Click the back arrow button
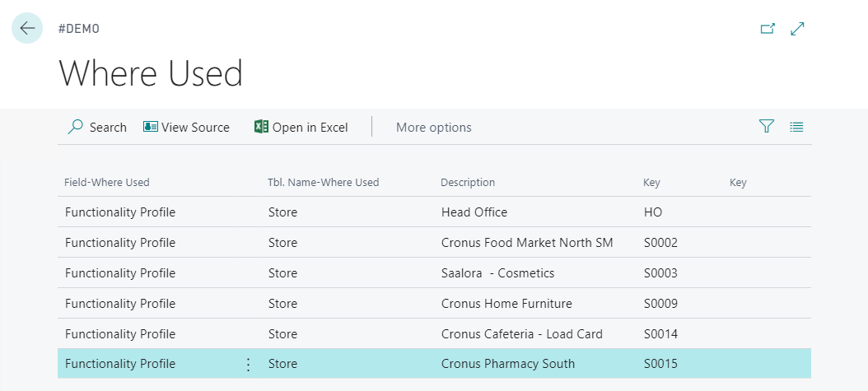Screen dimensions: 868x391 pos(27,28)
